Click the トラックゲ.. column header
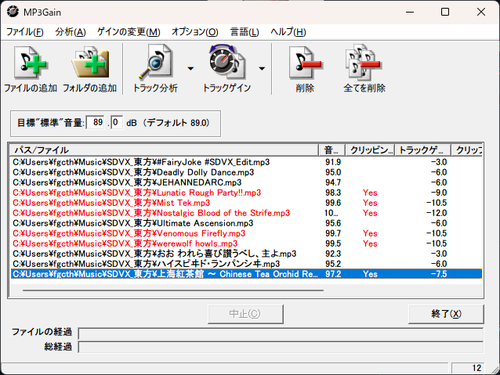The height and width of the screenshot is (375, 500). click(423, 150)
